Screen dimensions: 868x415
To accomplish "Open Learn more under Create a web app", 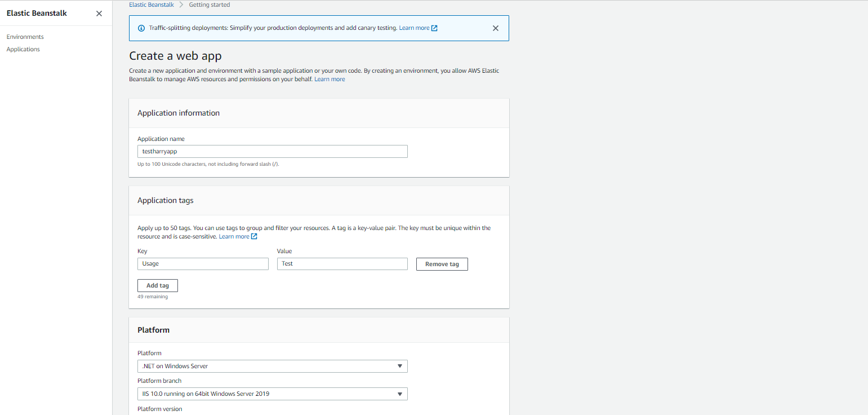I will tap(330, 80).
